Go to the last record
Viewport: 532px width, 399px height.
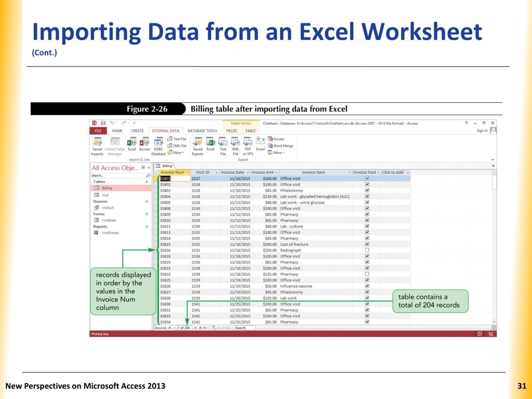pos(201,328)
